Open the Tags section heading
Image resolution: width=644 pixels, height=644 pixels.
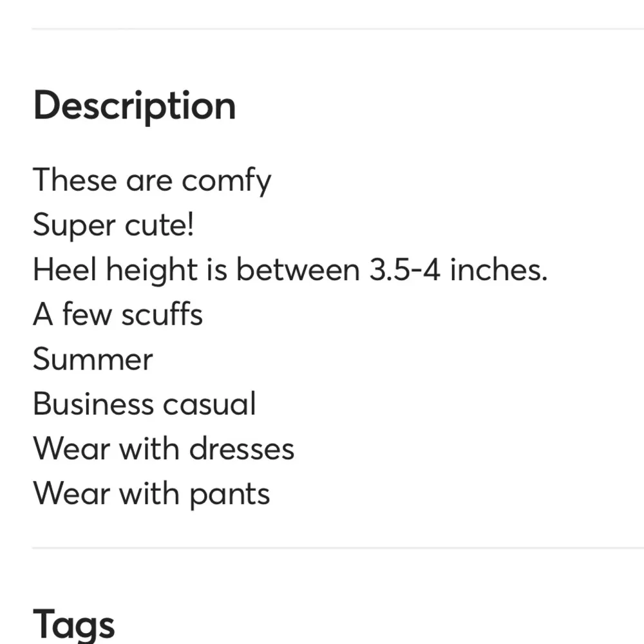tap(74, 625)
